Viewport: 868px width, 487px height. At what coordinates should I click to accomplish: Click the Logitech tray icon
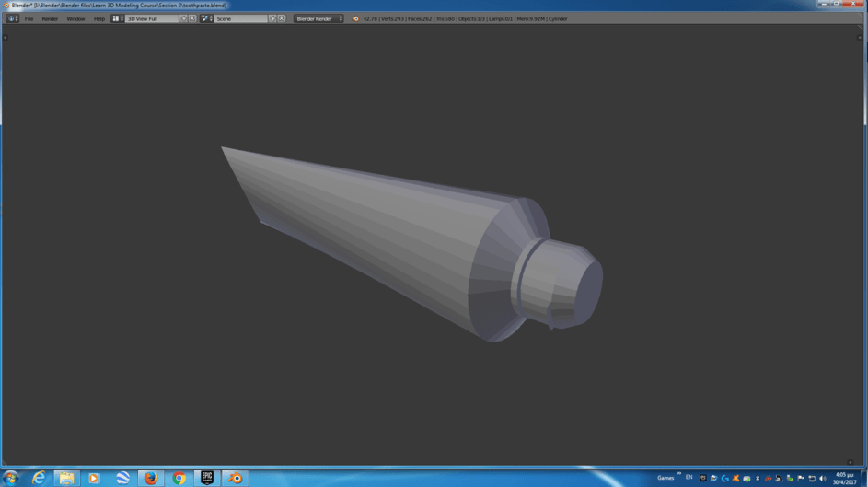click(x=725, y=478)
